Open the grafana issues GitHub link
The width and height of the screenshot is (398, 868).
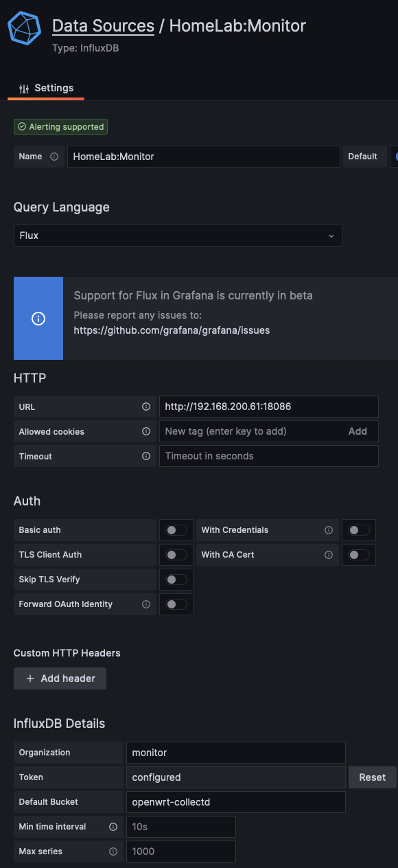point(172,330)
